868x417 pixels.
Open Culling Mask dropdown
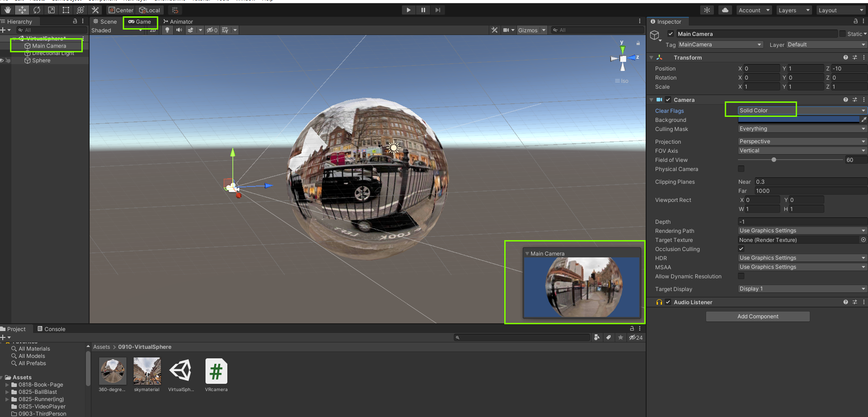[803, 129]
